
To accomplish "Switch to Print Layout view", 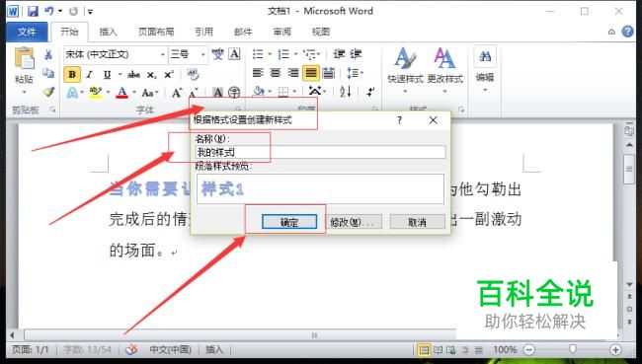I will click(x=424, y=350).
